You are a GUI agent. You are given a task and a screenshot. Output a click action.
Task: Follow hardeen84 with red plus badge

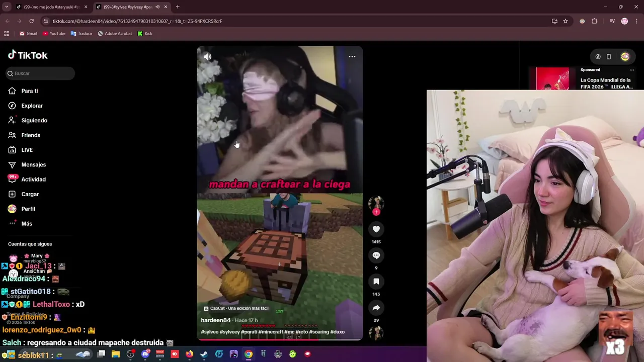click(376, 212)
